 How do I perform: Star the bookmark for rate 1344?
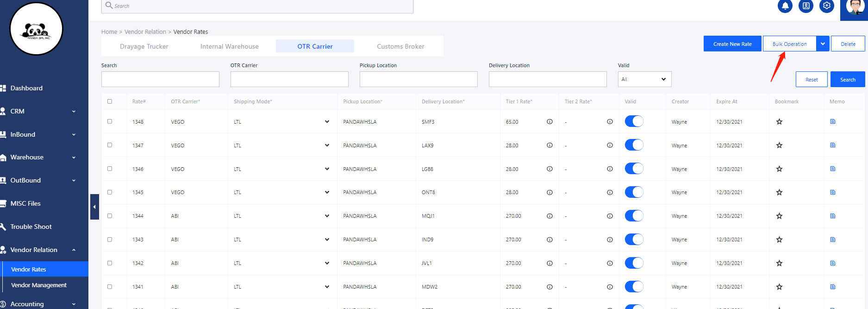[779, 216]
